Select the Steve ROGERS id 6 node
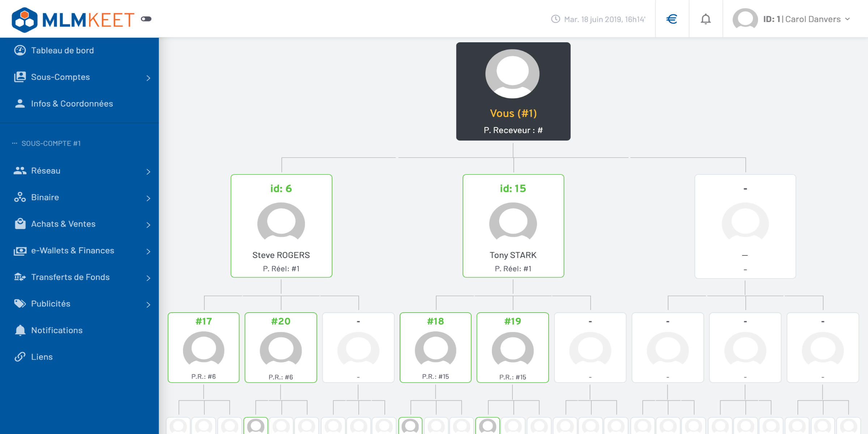Image resolution: width=868 pixels, height=434 pixels. point(281,226)
